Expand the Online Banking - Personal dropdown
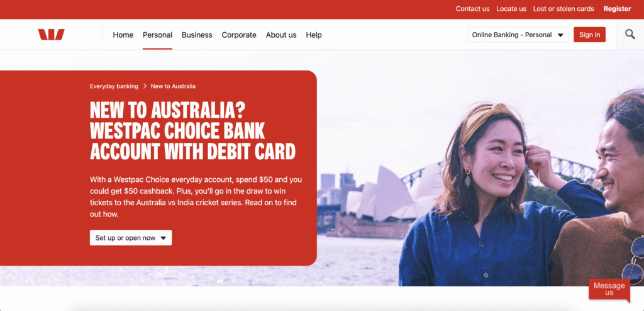The width and height of the screenshot is (644, 311). click(x=518, y=35)
